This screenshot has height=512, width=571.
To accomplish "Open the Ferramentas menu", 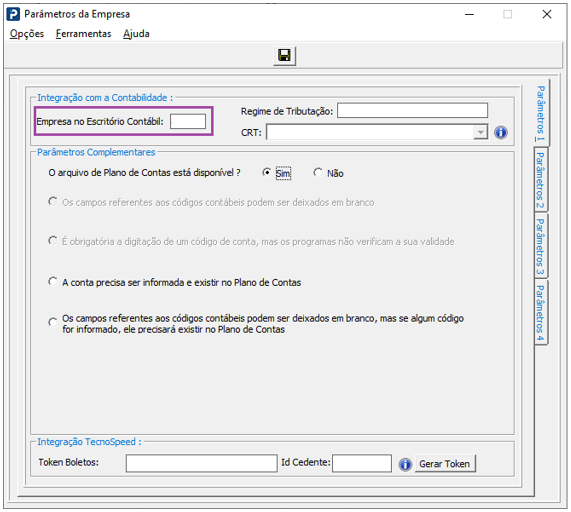I will 83,34.
